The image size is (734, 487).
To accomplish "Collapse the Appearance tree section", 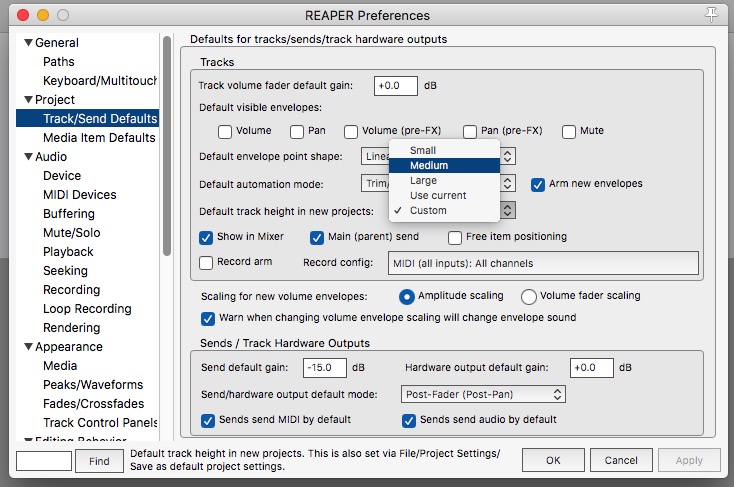I will [x=27, y=347].
